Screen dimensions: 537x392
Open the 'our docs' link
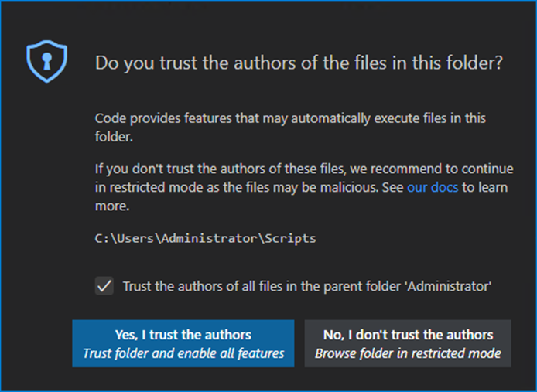(x=433, y=188)
